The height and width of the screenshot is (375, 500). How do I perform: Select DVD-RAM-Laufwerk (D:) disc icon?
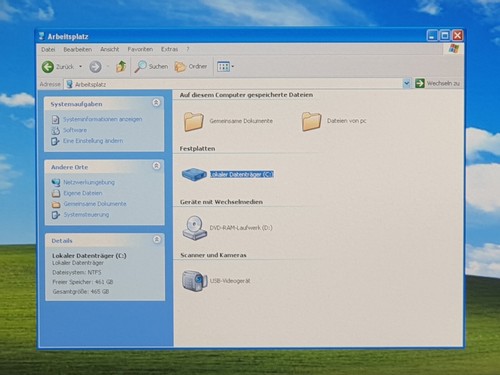(195, 228)
